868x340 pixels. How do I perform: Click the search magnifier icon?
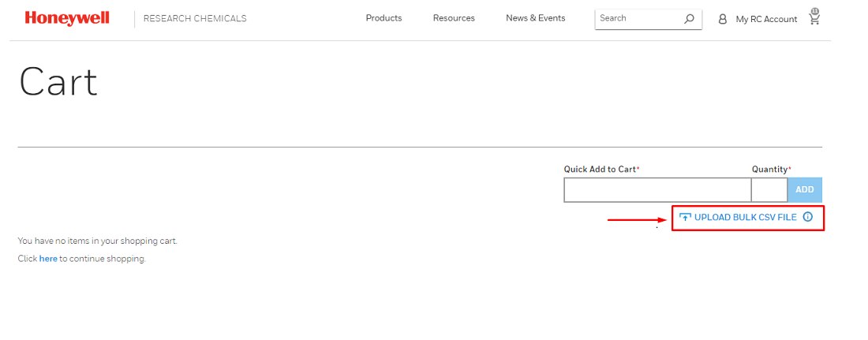[689, 19]
